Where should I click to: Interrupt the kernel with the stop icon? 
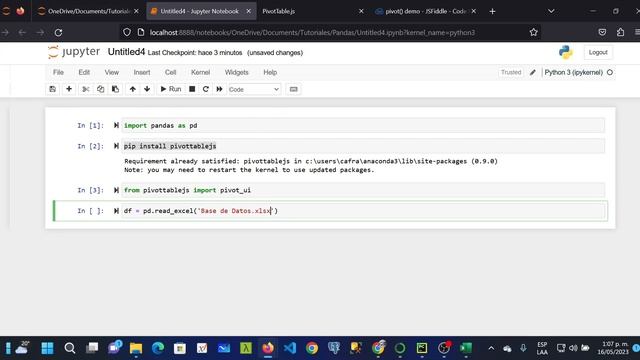pyautogui.click(x=192, y=89)
